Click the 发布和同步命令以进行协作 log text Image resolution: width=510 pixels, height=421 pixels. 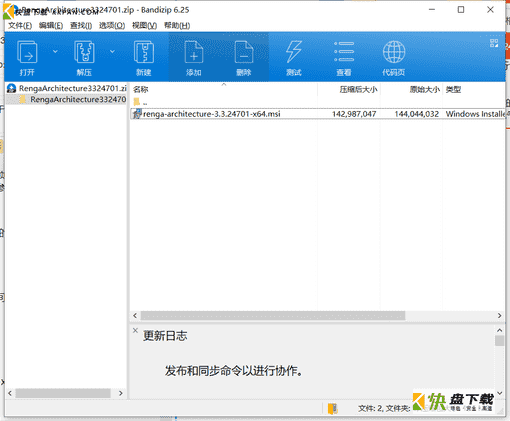pyautogui.click(x=234, y=371)
